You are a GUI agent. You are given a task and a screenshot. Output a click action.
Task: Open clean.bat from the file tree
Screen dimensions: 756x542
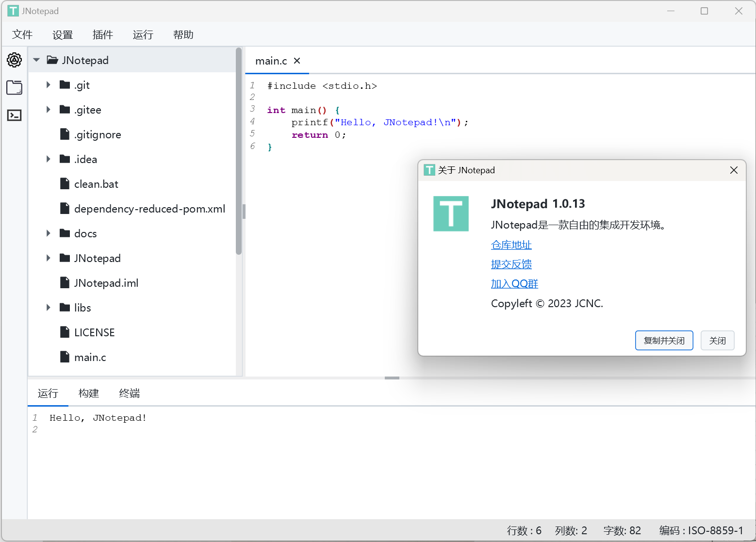(x=96, y=184)
